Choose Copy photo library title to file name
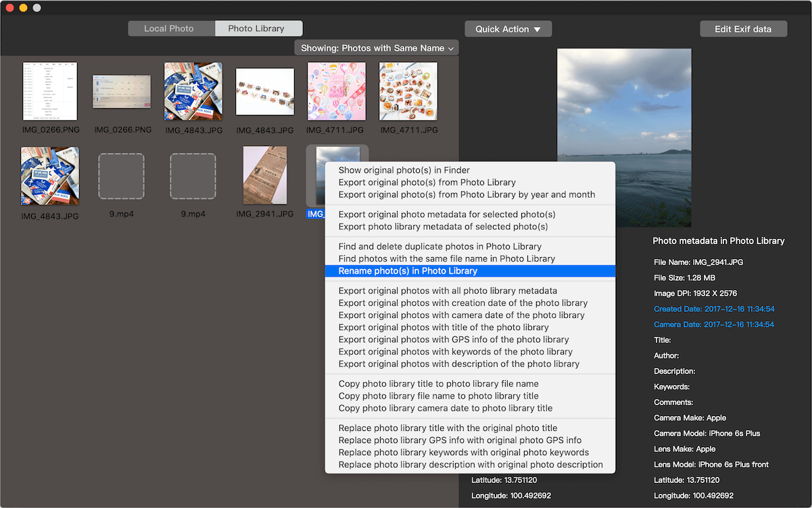 pyautogui.click(x=470, y=384)
